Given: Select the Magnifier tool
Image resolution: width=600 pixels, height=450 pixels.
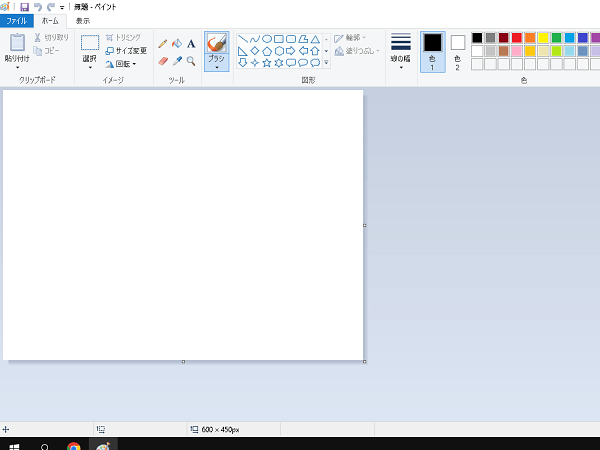Looking at the screenshot, I should click(x=191, y=61).
